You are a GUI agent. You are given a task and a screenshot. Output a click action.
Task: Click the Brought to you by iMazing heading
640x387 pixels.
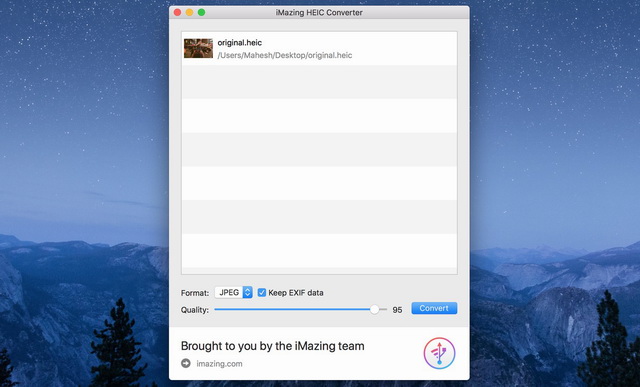click(x=273, y=346)
